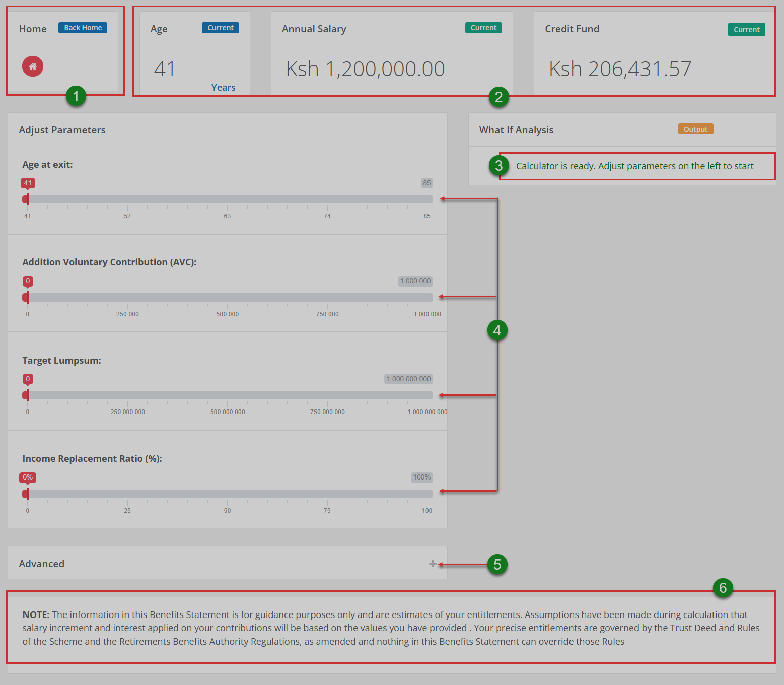Set Income Replacement Ratio to the 50 mark
Screen dimensions: 784x685
click(x=227, y=494)
